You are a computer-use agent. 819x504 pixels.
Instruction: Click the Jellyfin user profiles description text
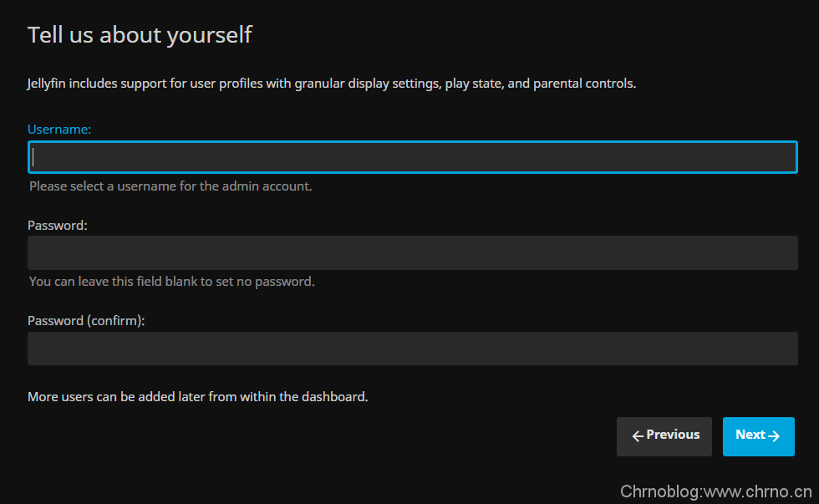pos(332,84)
